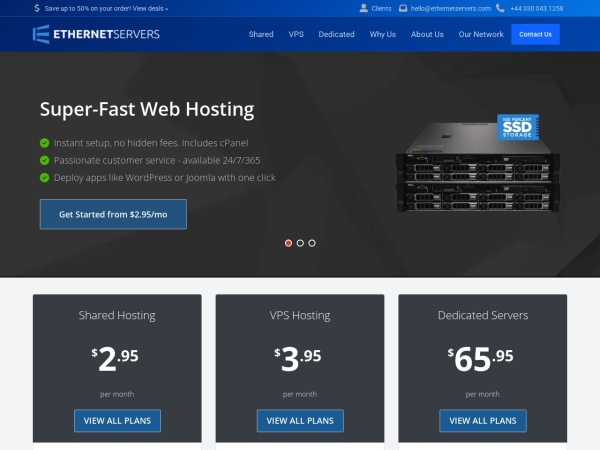Click the $3.95 price
The width and height of the screenshot is (600, 450).
[x=298, y=359]
